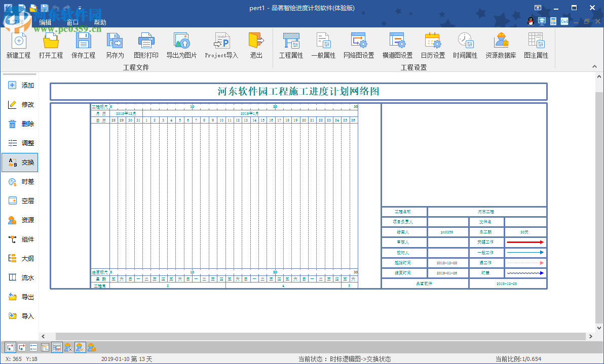Choose 另存为 to save as
This screenshot has width=604, height=364.
click(115, 46)
